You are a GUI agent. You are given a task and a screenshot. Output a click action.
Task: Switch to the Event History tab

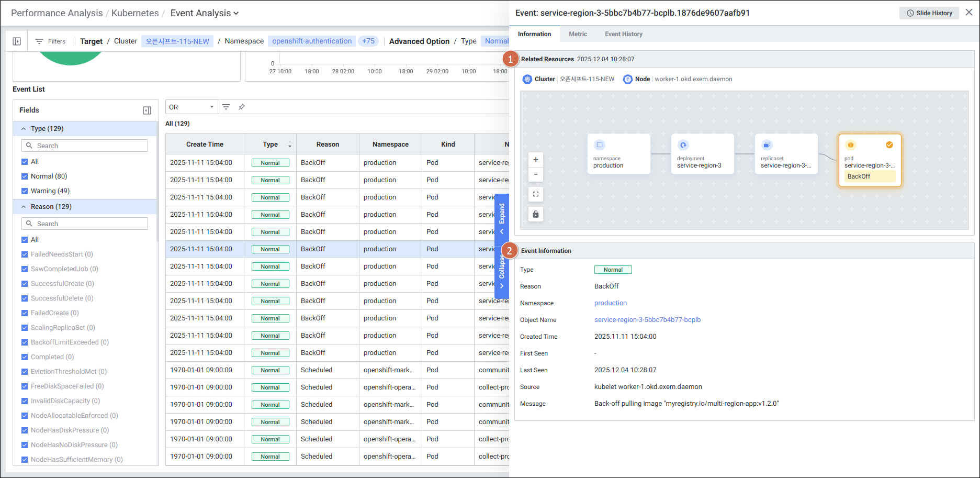click(623, 34)
